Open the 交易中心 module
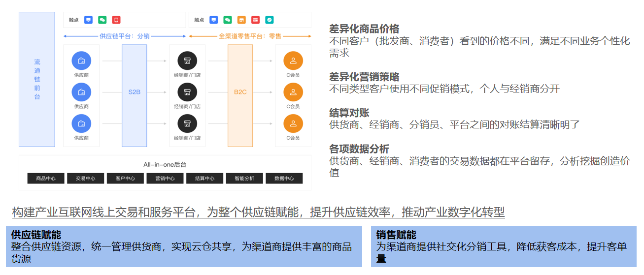 [86, 179]
